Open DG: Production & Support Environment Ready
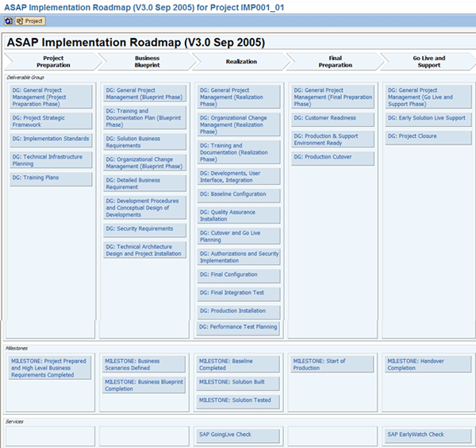The width and height of the screenshot is (476, 448). click(332, 140)
